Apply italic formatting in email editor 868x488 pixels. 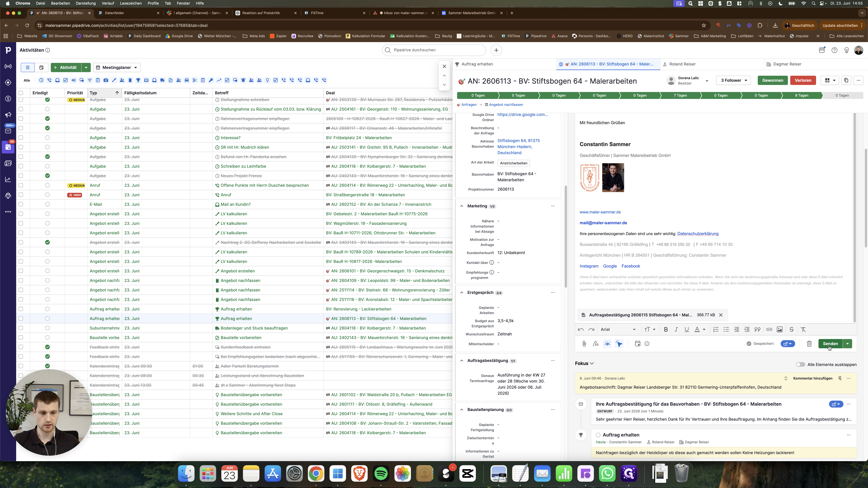coord(676,329)
